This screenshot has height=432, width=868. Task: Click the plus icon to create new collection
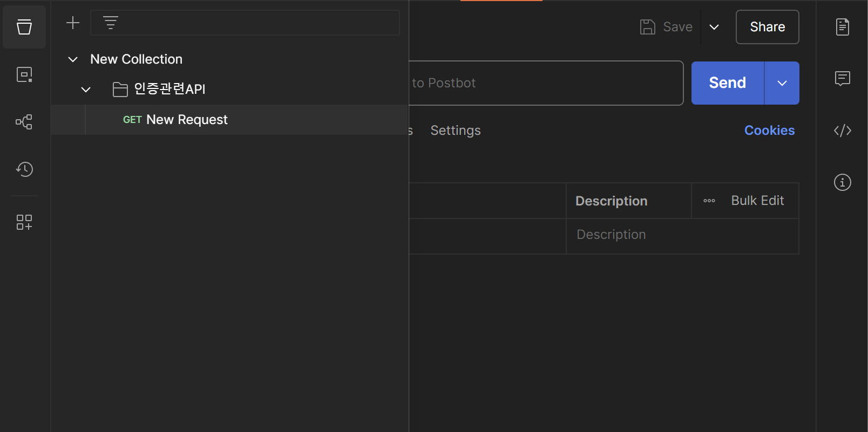[x=73, y=23]
